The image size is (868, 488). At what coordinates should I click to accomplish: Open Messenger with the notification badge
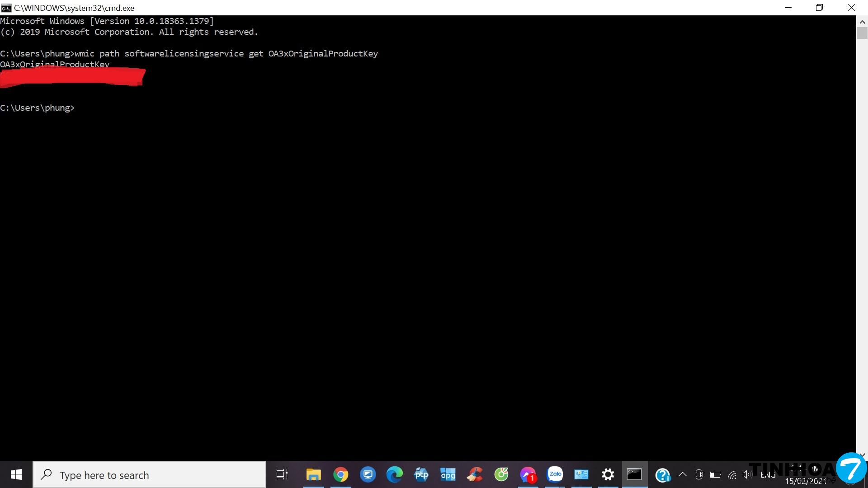click(528, 474)
